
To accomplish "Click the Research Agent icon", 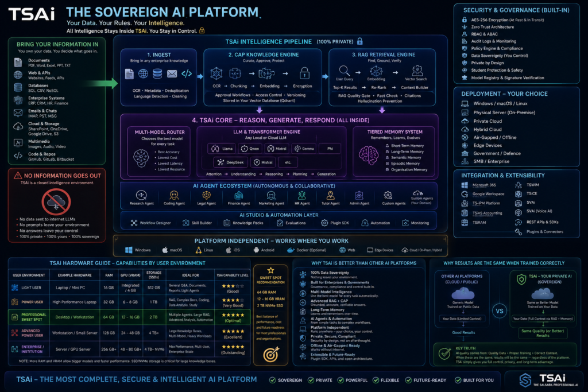I will pos(141,195).
